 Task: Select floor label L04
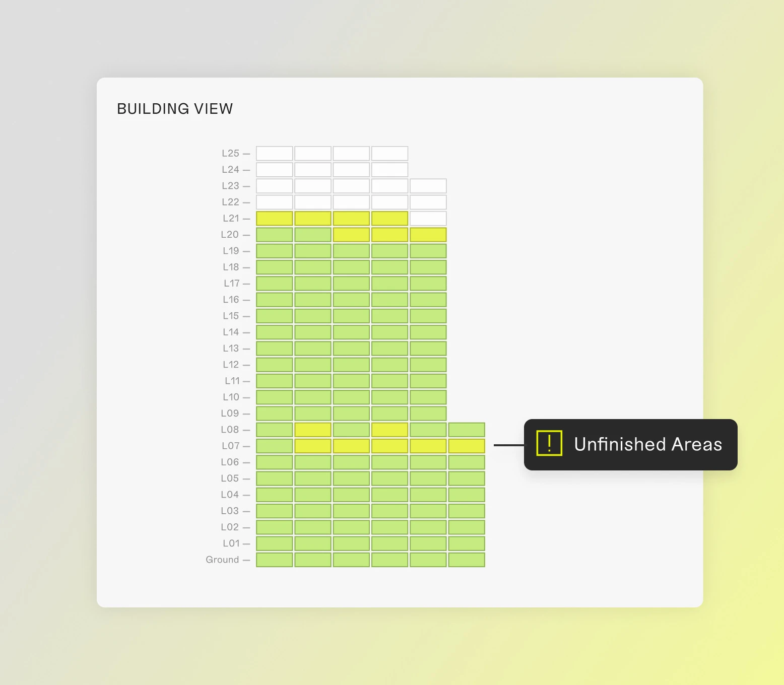[x=230, y=495]
